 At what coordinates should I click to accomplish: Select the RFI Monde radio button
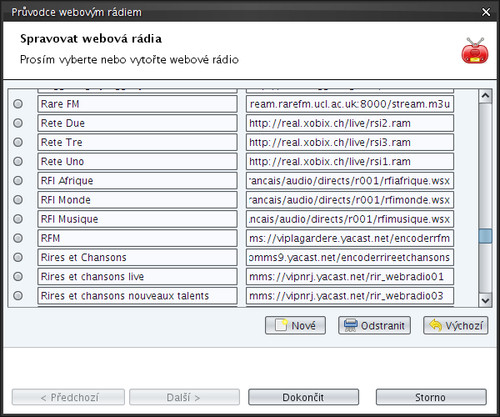tap(18, 200)
